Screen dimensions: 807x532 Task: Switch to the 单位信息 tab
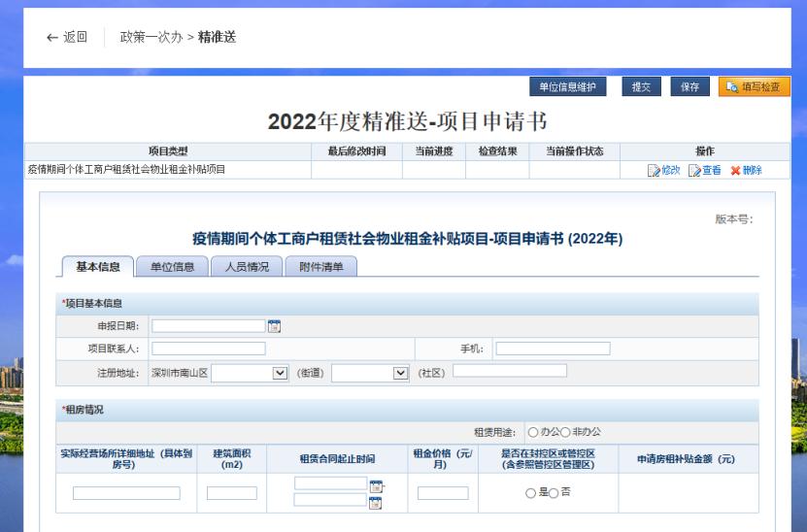click(172, 267)
